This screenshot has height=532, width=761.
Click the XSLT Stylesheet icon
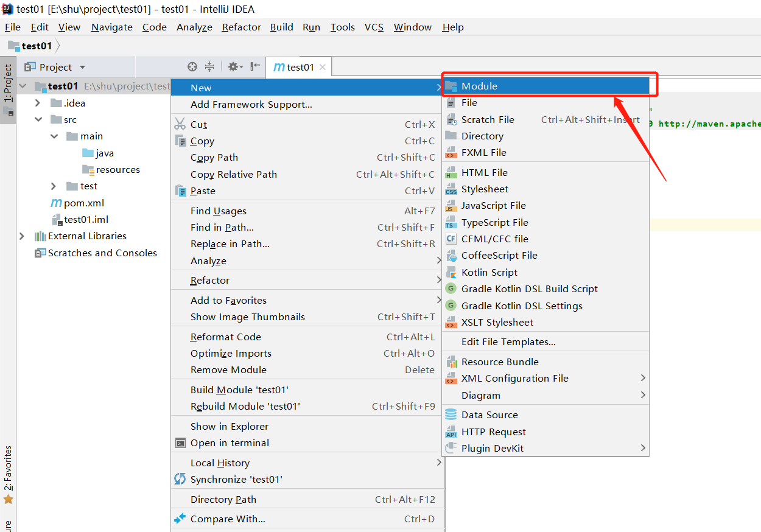451,322
